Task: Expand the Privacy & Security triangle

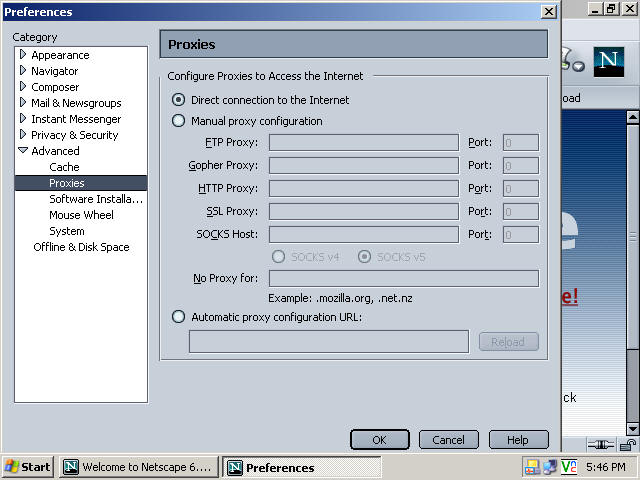Action: tap(23, 134)
